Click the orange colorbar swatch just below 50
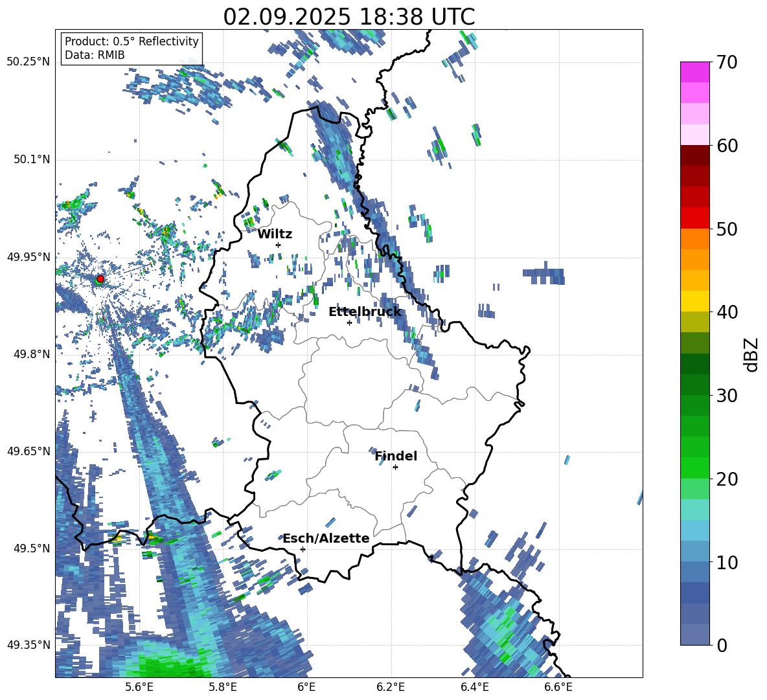 point(694,239)
